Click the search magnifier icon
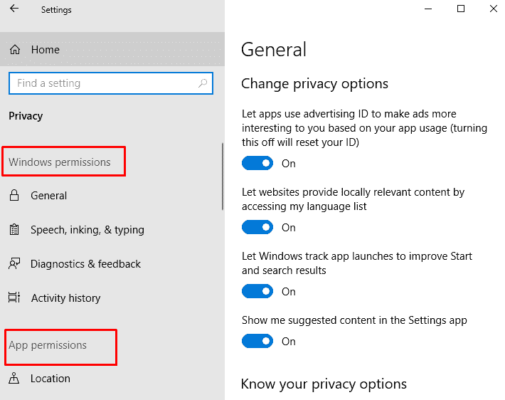This screenshot has width=505, height=400. coord(202,83)
